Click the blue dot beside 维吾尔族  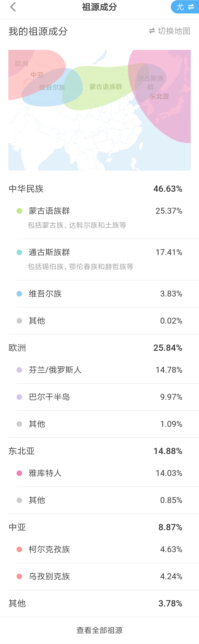pyautogui.click(x=19, y=294)
